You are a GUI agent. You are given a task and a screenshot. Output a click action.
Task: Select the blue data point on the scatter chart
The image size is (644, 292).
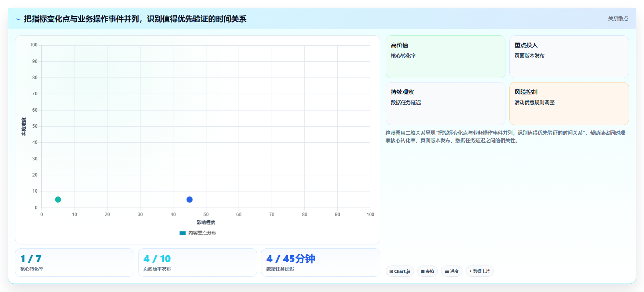coord(190,200)
